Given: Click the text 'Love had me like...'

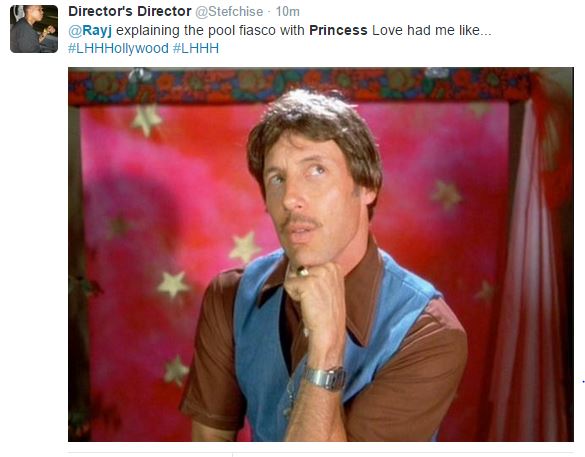Looking at the screenshot, I should [x=432, y=30].
